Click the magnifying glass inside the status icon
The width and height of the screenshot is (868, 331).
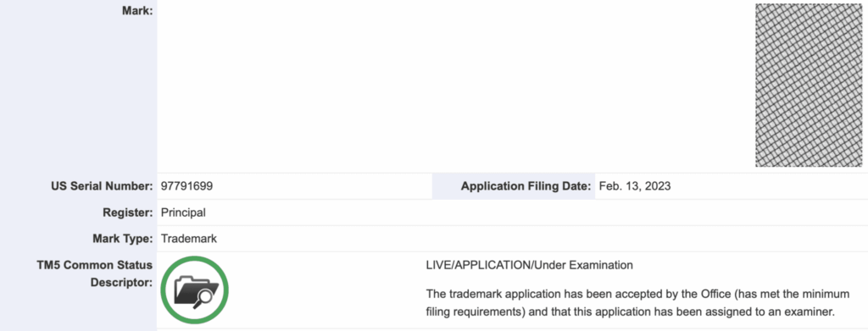(204, 298)
